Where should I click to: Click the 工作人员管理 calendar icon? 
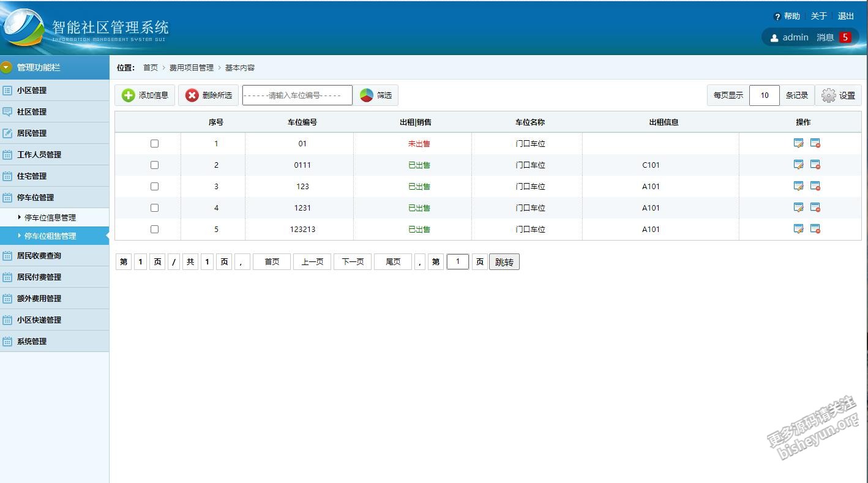coord(7,155)
